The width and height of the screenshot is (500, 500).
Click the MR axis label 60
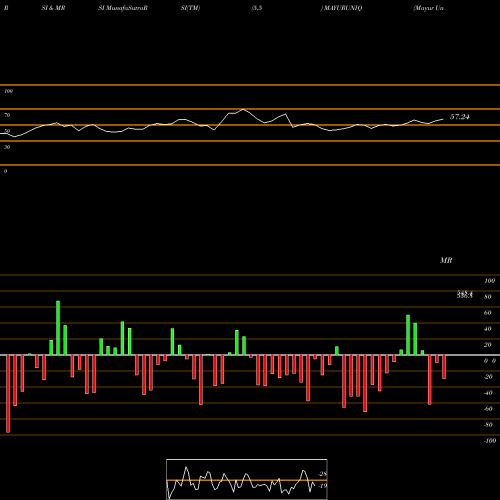click(488, 313)
